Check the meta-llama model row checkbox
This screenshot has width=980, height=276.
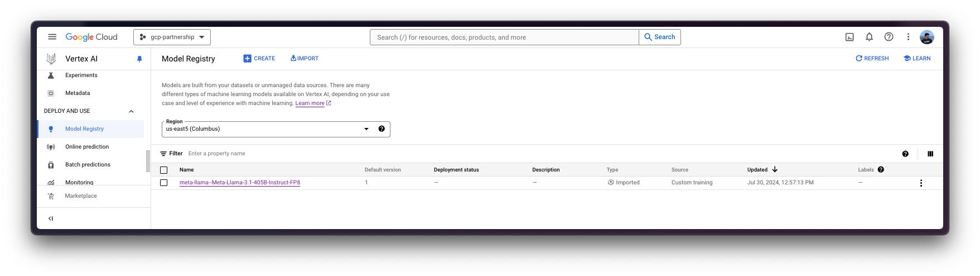click(163, 183)
